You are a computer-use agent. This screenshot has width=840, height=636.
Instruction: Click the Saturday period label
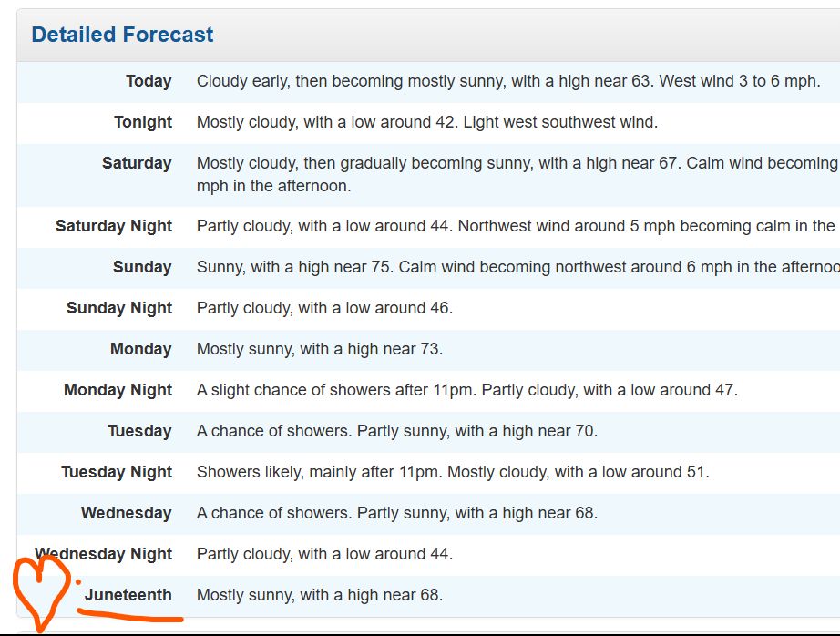point(137,163)
